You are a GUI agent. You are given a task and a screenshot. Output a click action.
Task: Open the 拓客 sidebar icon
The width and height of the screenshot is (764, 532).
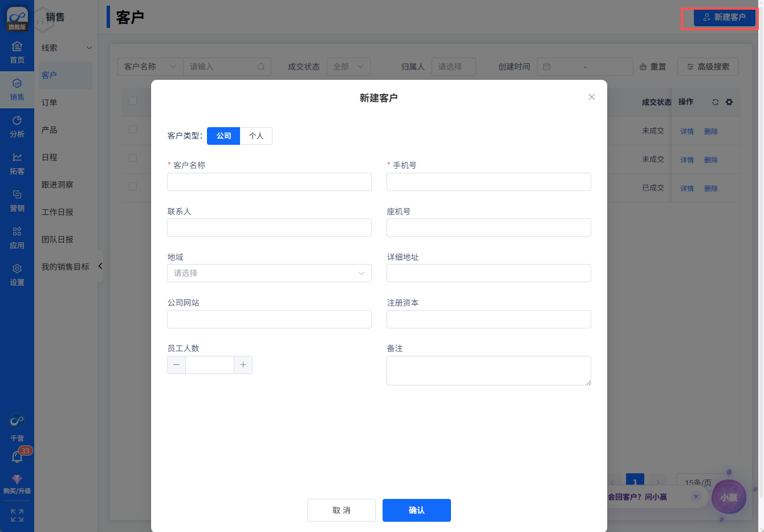tap(17, 164)
